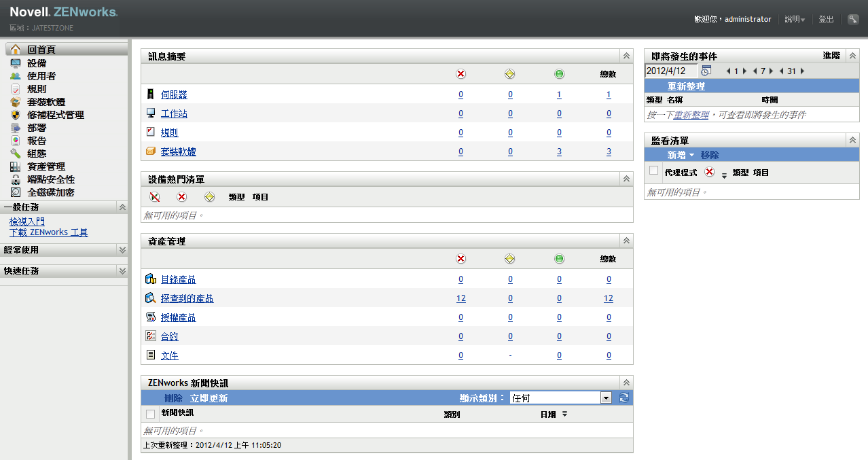Viewport: 868px width, 460px height.
Task: Click discovered products count 12 under red X
Action: (461, 298)
